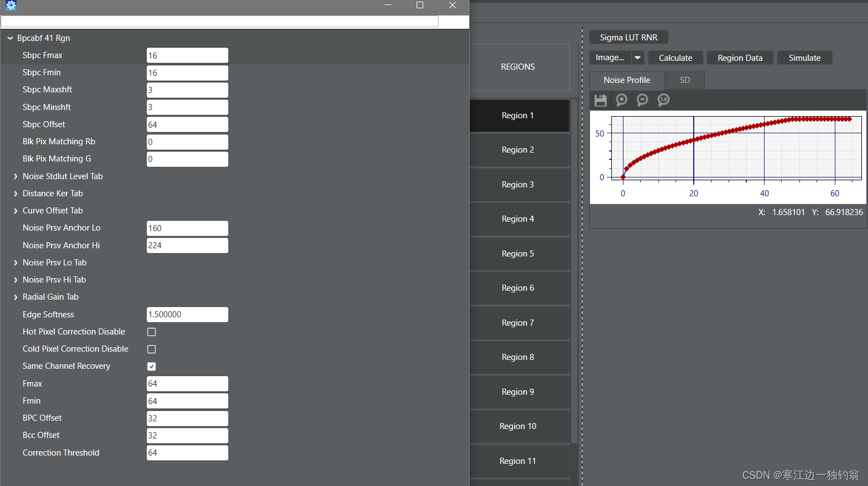The height and width of the screenshot is (486, 868).
Task: Edit the Bcc Offset value field
Action: pos(188,435)
